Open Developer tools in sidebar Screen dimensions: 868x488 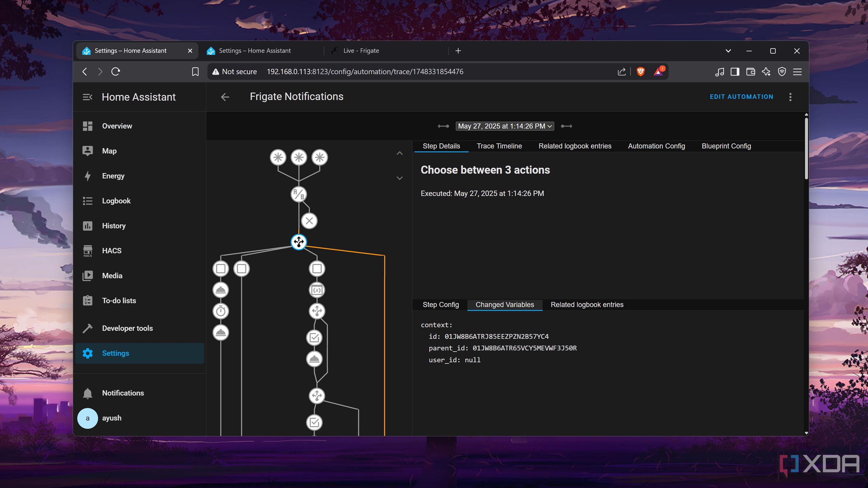click(x=127, y=328)
